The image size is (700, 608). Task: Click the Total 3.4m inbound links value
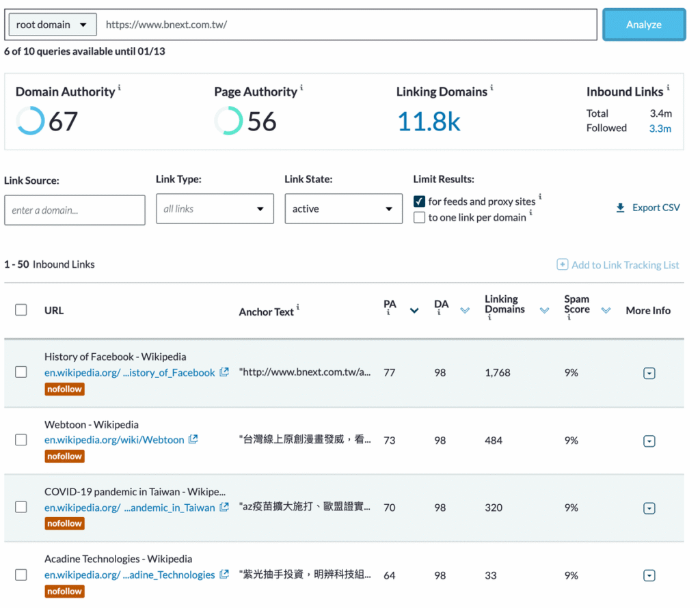coord(661,113)
